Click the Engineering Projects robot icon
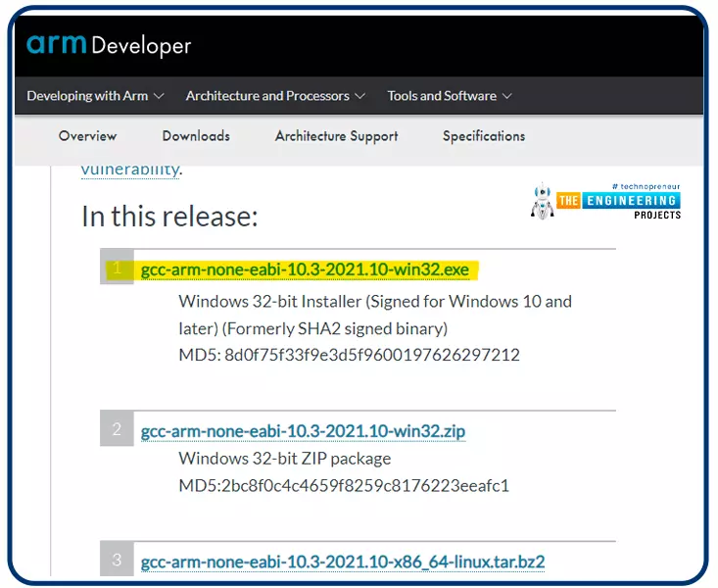Image resolution: width=718 pixels, height=588 pixels. click(x=541, y=201)
